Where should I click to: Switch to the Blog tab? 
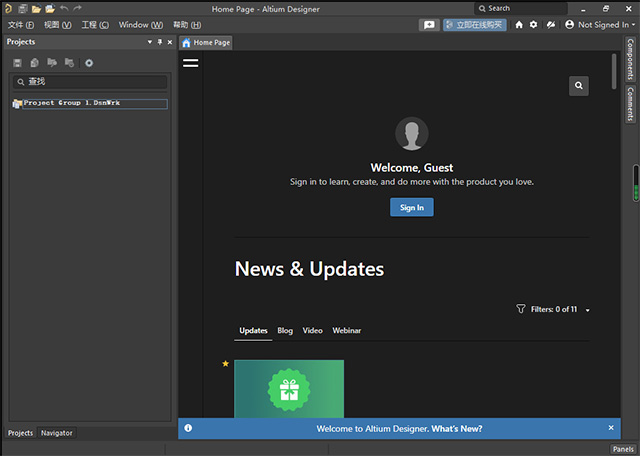click(x=285, y=330)
